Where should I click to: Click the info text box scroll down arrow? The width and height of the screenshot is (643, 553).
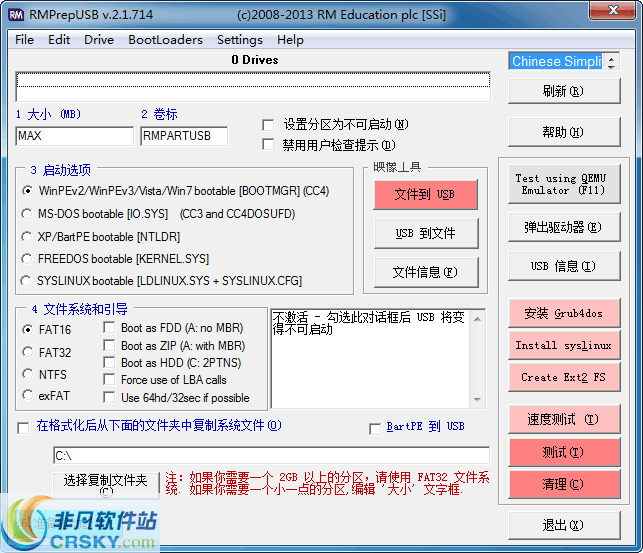477,399
